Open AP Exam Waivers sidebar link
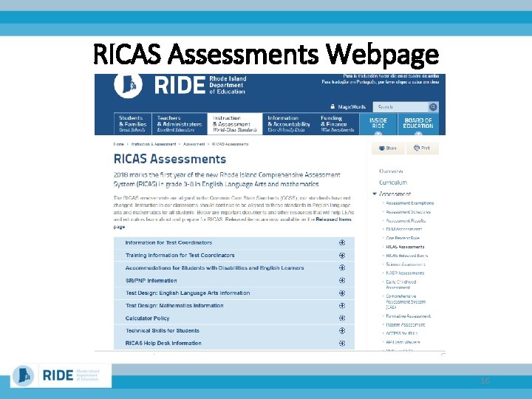The width and height of the screenshot is (532, 399). click(403, 342)
